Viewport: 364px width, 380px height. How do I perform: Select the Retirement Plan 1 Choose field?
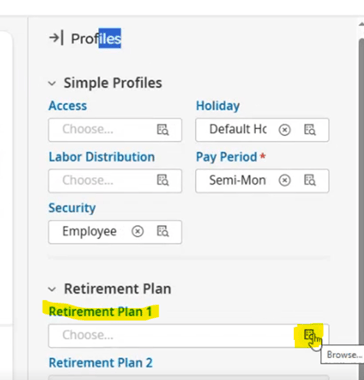coord(189,336)
